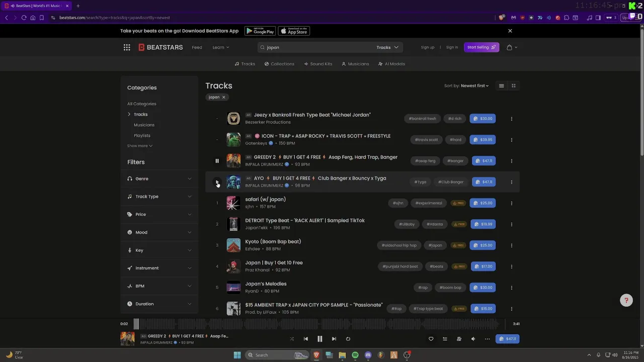Screen dimensions: 644x362
Task: Switch to the Sound Kits tab
Action: coord(318,64)
